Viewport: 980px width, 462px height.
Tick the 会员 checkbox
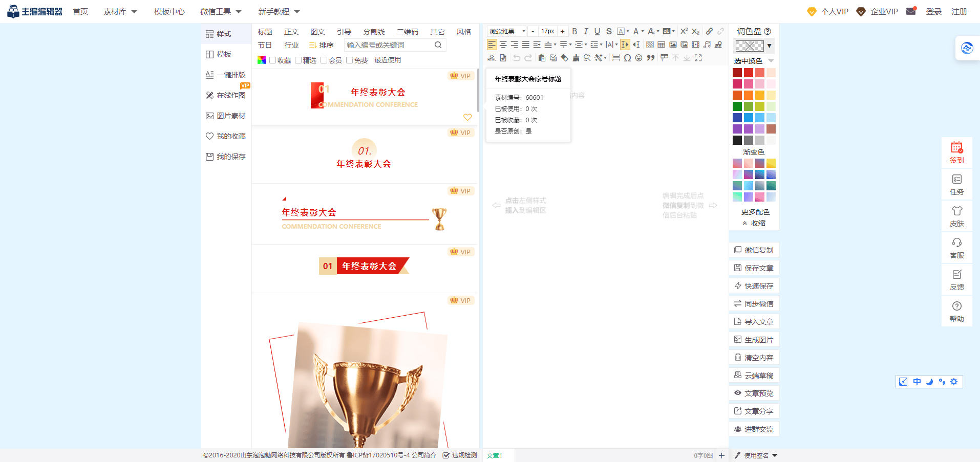click(x=323, y=60)
